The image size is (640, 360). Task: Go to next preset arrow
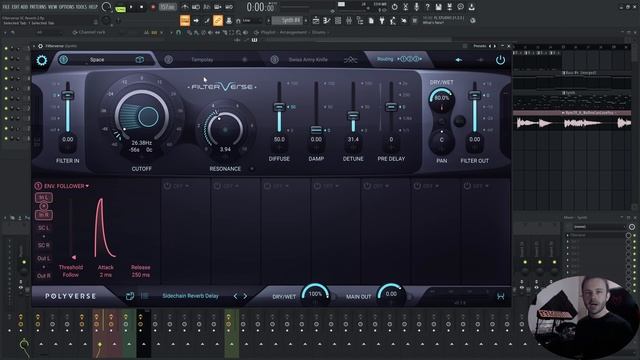245,296
